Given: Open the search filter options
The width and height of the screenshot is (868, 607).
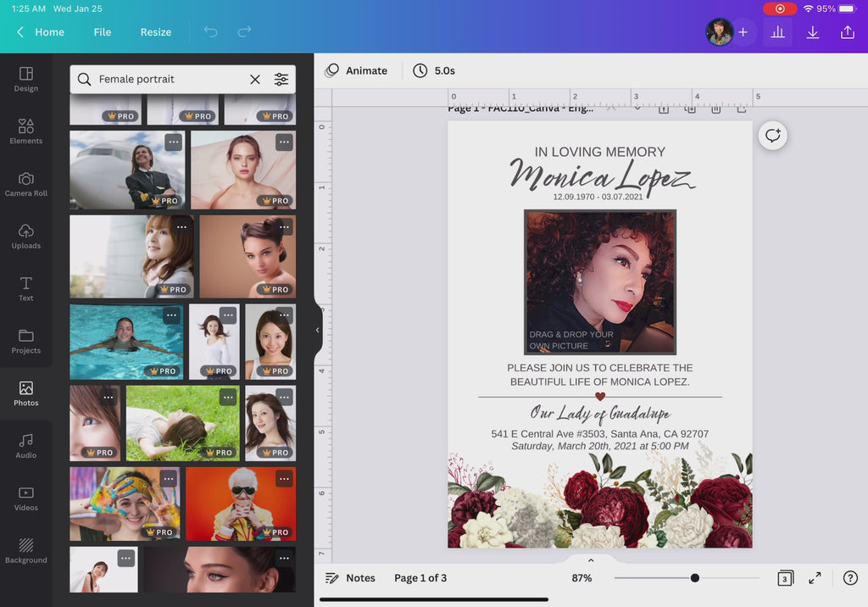Looking at the screenshot, I should pyautogui.click(x=281, y=79).
